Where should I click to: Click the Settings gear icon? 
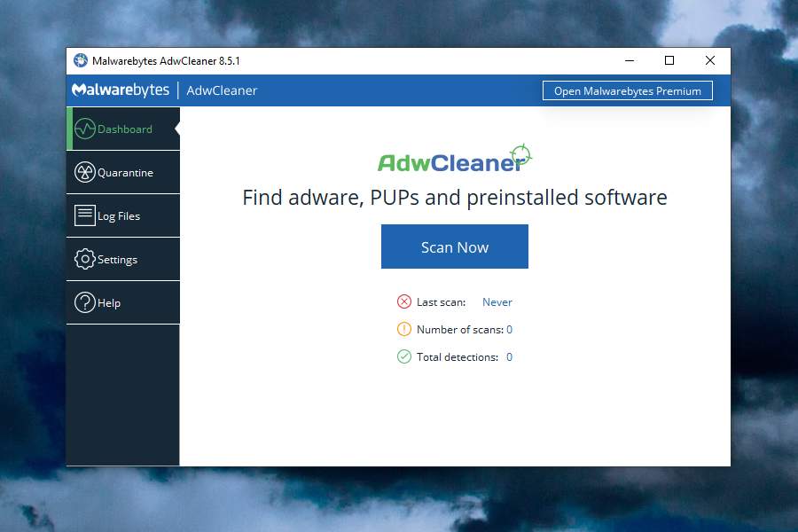click(x=85, y=259)
